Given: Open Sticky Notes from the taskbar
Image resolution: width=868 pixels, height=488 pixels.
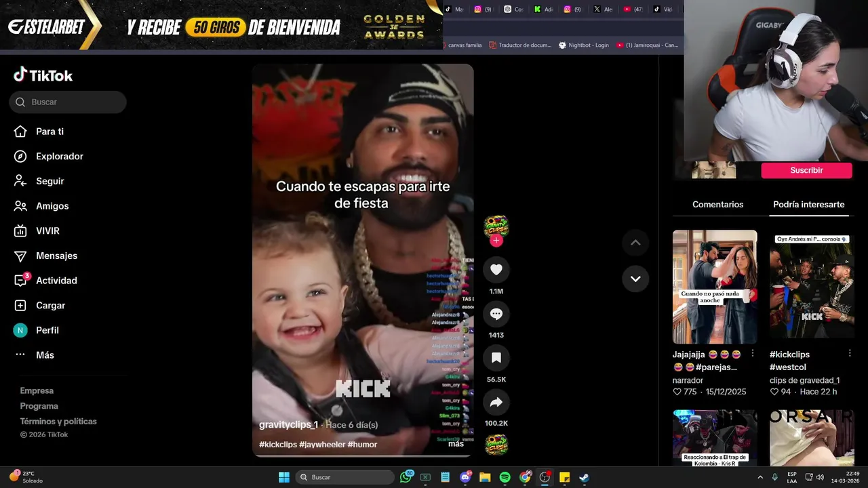Looking at the screenshot, I should point(564,477).
